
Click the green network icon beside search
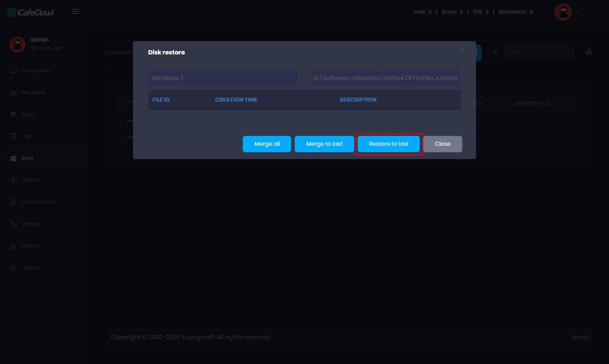pos(589,52)
